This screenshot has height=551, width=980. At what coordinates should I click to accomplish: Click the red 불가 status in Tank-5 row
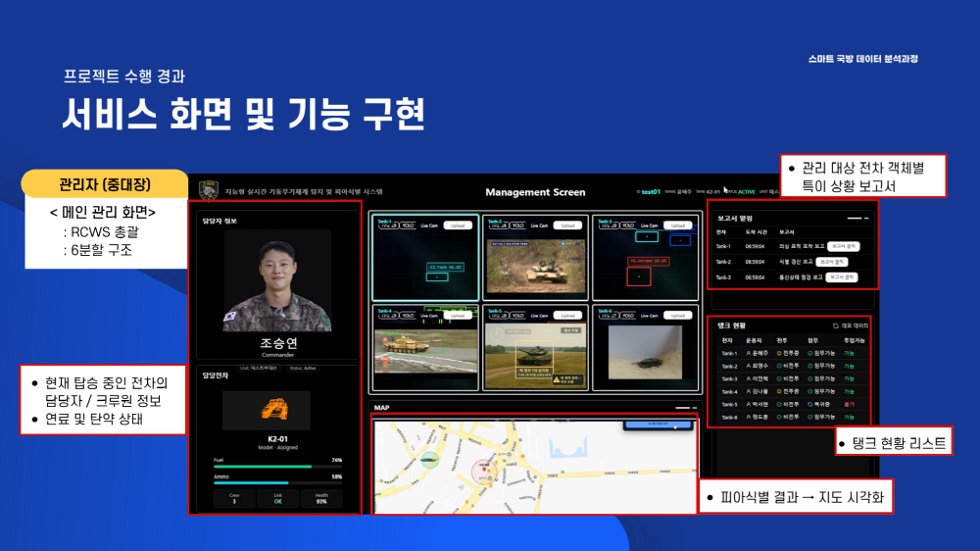pos(849,404)
